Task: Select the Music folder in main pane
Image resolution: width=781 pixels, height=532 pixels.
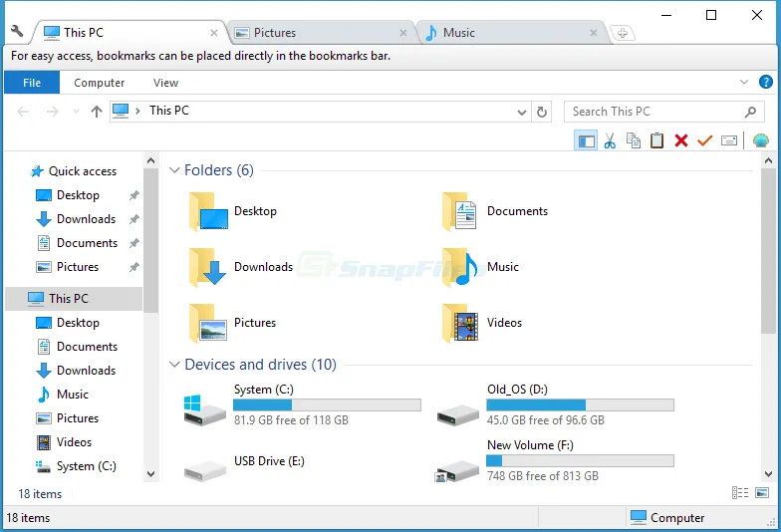Action: click(480, 267)
